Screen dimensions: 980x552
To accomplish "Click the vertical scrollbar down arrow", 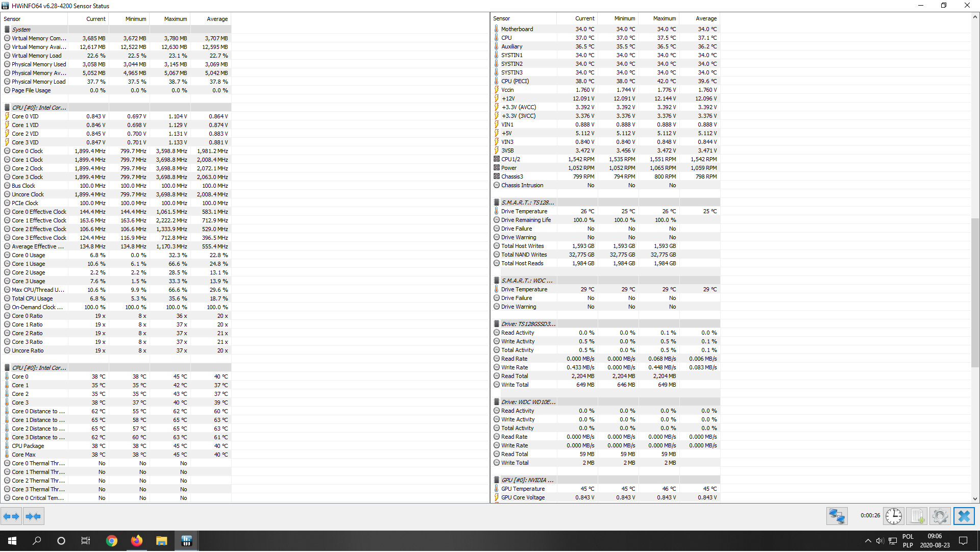I will pyautogui.click(x=975, y=499).
